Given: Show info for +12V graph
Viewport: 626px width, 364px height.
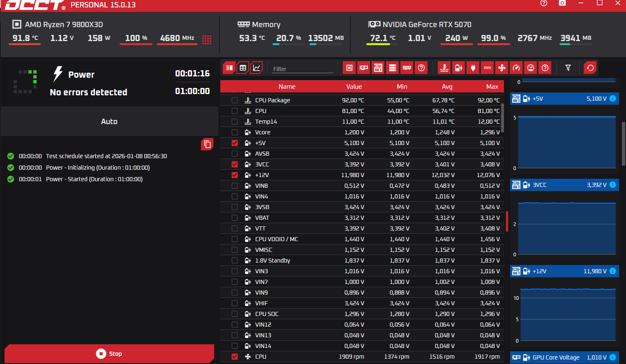Looking at the screenshot, I should point(612,271).
